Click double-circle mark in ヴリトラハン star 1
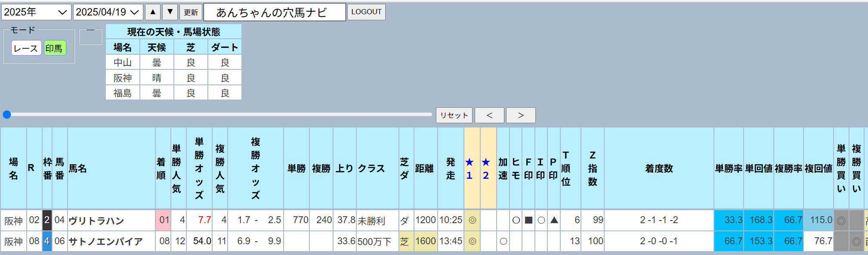This screenshot has height=255, width=868. (x=472, y=220)
